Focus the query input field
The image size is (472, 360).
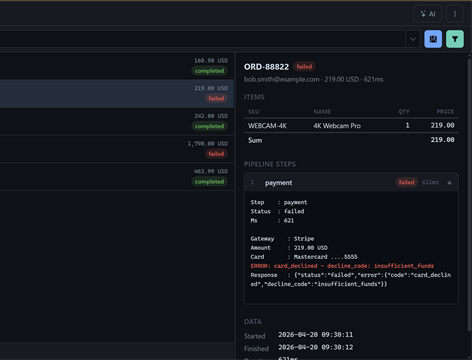click(203, 39)
